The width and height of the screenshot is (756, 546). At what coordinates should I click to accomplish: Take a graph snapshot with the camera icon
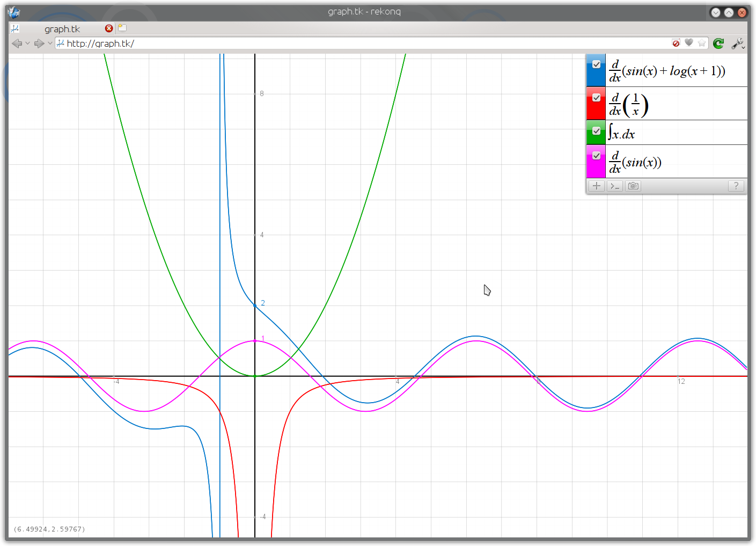633,186
